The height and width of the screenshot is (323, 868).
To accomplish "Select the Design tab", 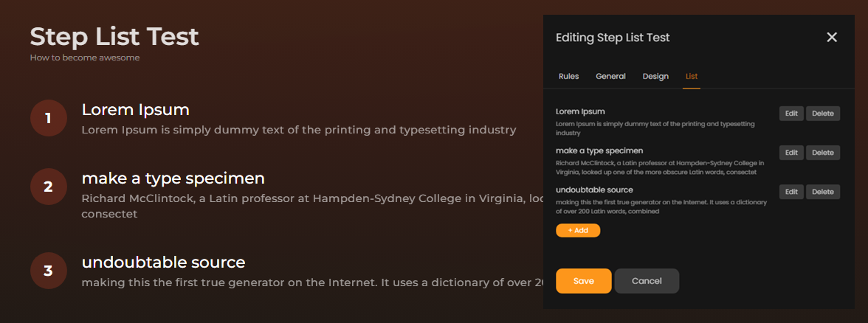I will pyautogui.click(x=655, y=77).
